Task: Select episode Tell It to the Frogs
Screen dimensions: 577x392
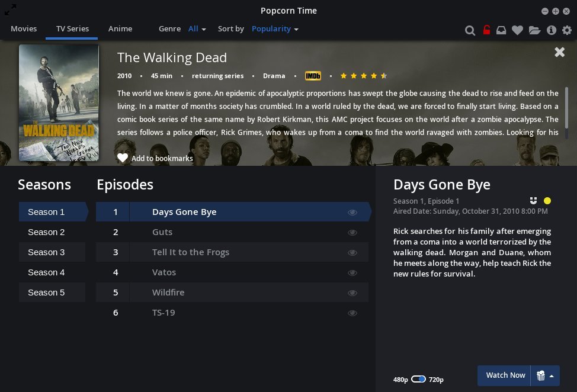Action: click(232, 252)
